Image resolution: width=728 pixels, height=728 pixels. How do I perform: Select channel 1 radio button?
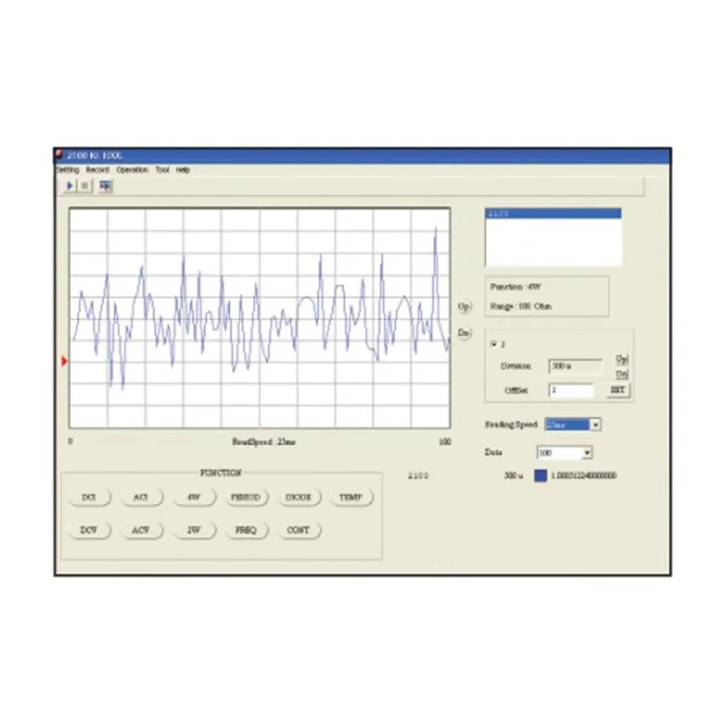494,344
